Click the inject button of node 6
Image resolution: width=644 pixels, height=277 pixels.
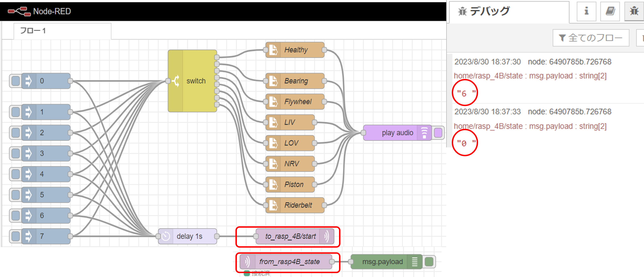[16, 216]
